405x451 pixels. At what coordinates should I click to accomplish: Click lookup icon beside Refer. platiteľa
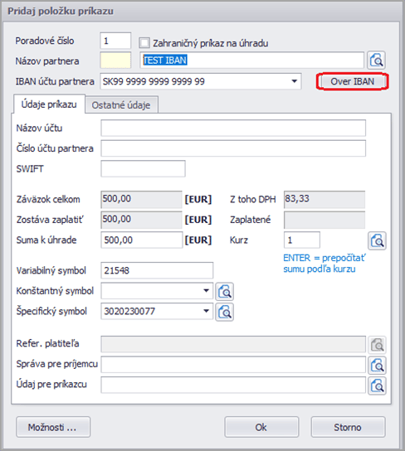pos(377,345)
